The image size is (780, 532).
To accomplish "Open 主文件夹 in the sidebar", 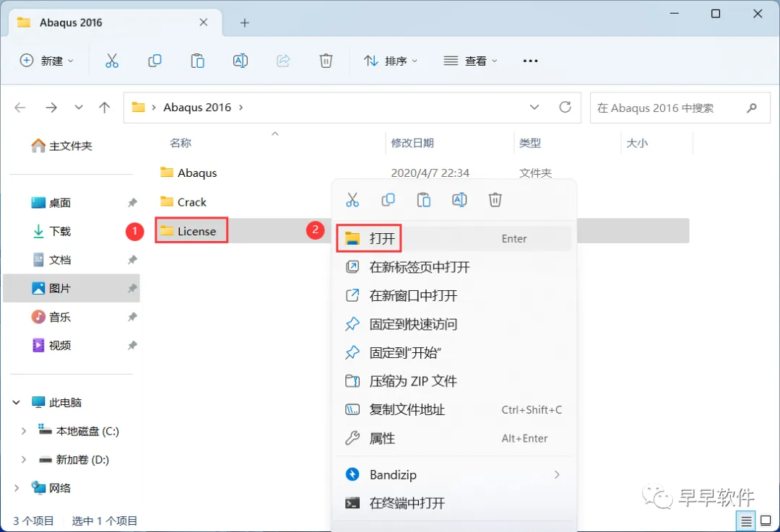I will click(61, 146).
